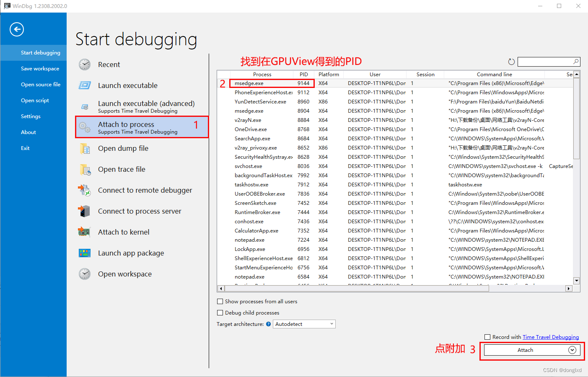
Task: Choose Recent option
Action: coord(142,65)
